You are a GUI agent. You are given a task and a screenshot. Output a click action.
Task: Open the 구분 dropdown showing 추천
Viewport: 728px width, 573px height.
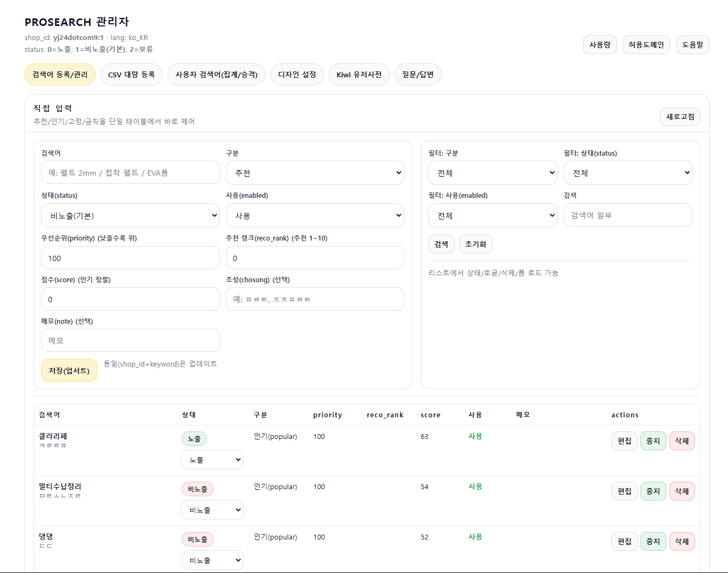(x=315, y=172)
